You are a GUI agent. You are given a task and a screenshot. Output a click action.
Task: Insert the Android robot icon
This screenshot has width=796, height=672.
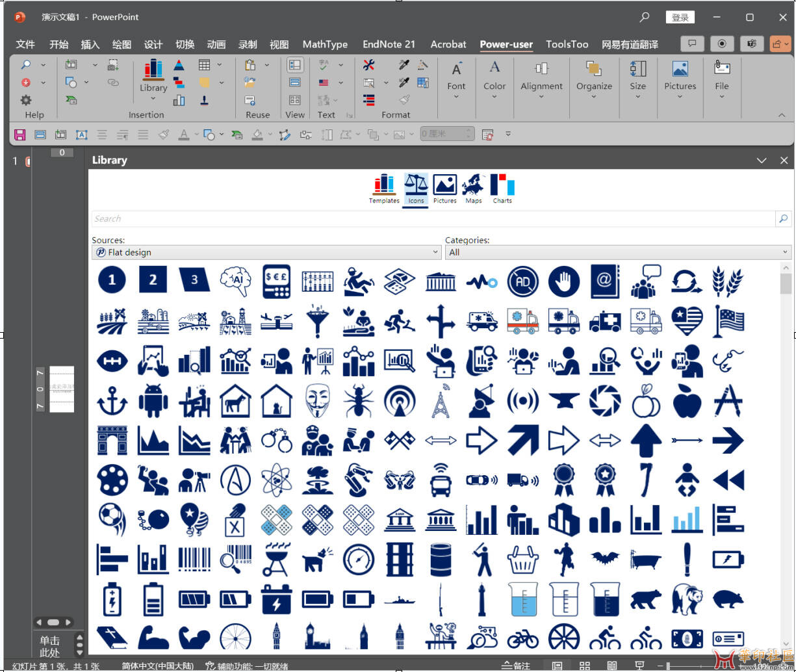tap(153, 401)
